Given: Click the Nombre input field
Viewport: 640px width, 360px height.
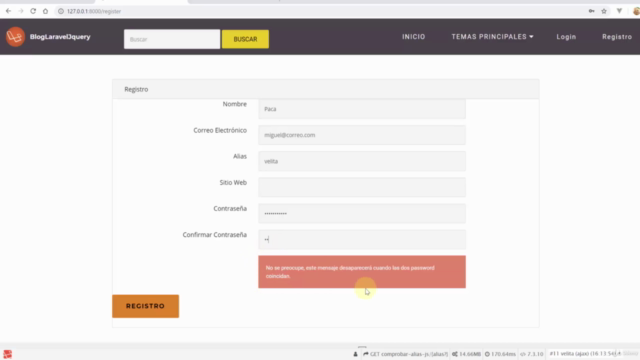Looking at the screenshot, I should click(x=362, y=109).
